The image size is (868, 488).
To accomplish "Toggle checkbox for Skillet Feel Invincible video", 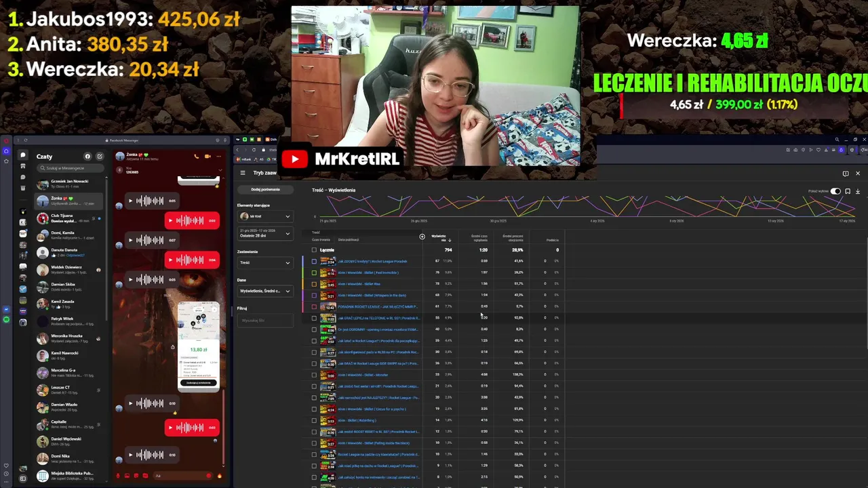I will (314, 272).
